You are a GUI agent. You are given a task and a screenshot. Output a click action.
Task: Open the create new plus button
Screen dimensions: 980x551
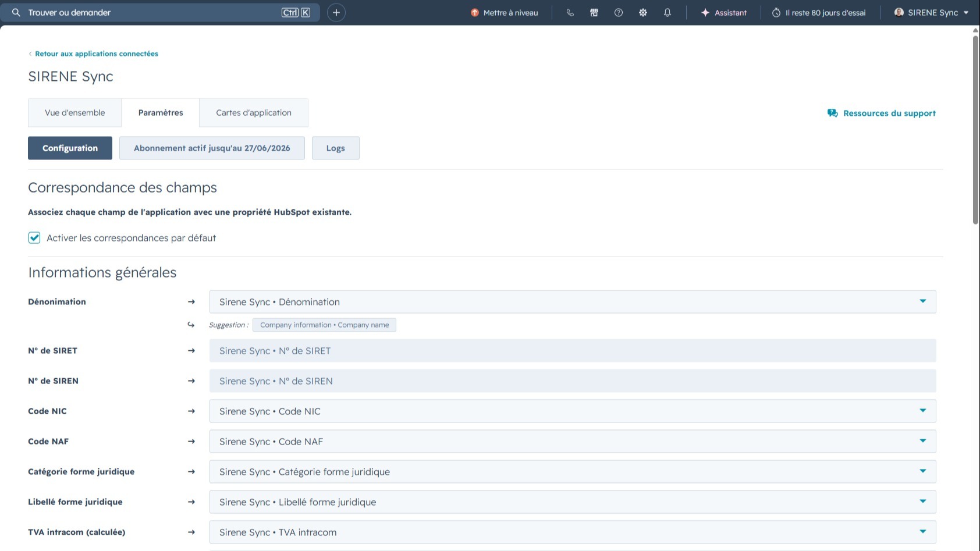point(336,12)
